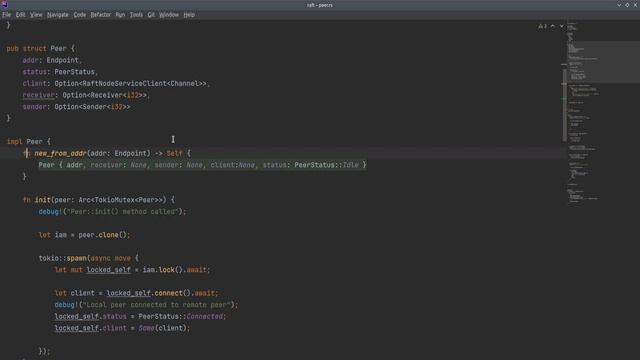This screenshot has height=360, width=640.
Task: Open the Window menu
Action: (169, 15)
